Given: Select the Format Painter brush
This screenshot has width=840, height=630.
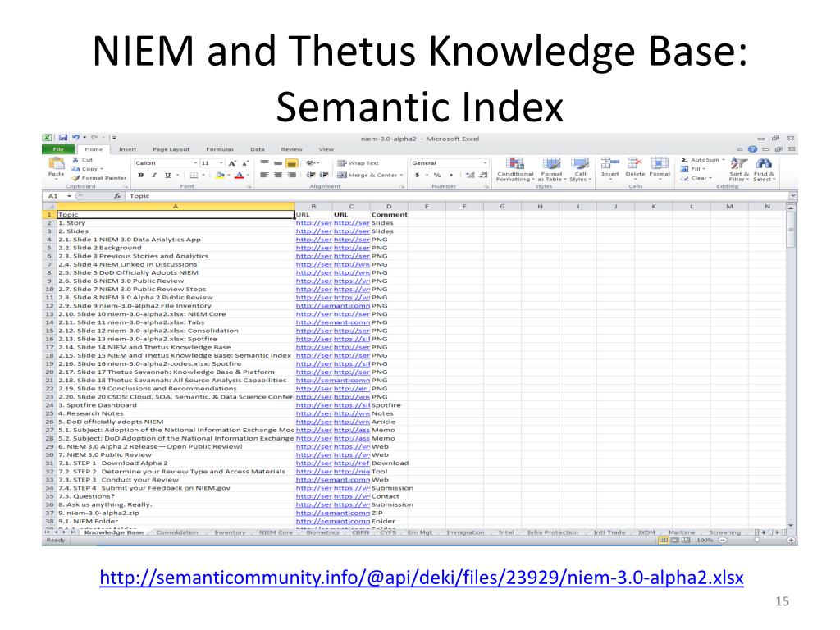Looking at the screenshot, I should pos(75,178).
